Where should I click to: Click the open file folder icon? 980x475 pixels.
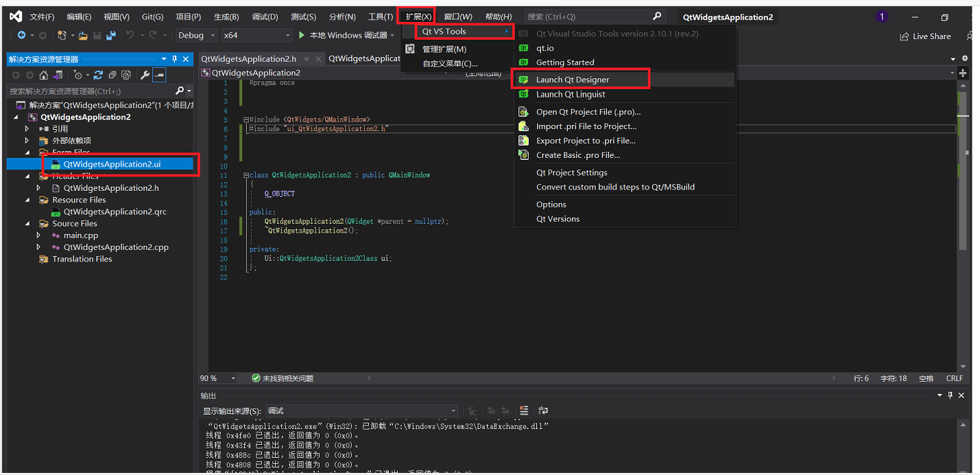(83, 35)
